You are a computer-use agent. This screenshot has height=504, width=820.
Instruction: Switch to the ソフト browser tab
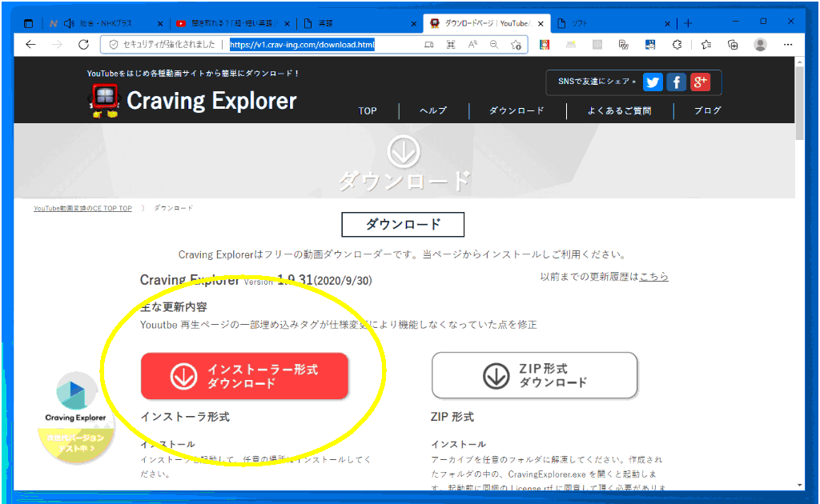609,23
